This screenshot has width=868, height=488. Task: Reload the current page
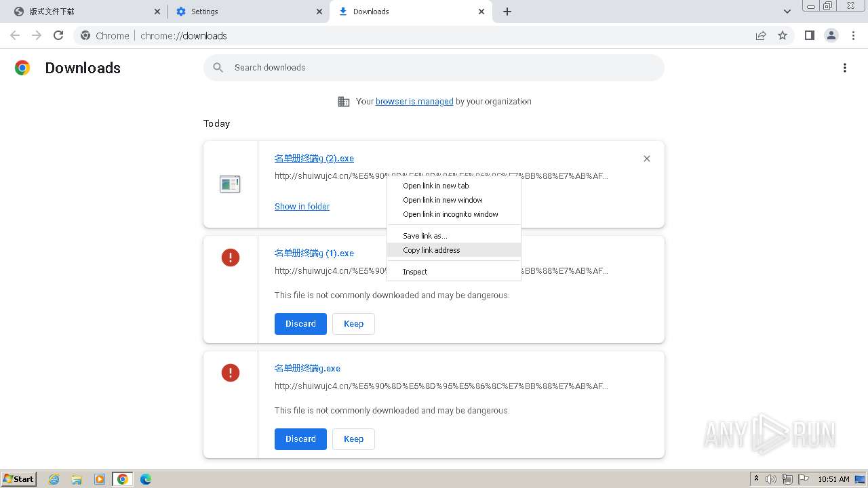(58, 36)
